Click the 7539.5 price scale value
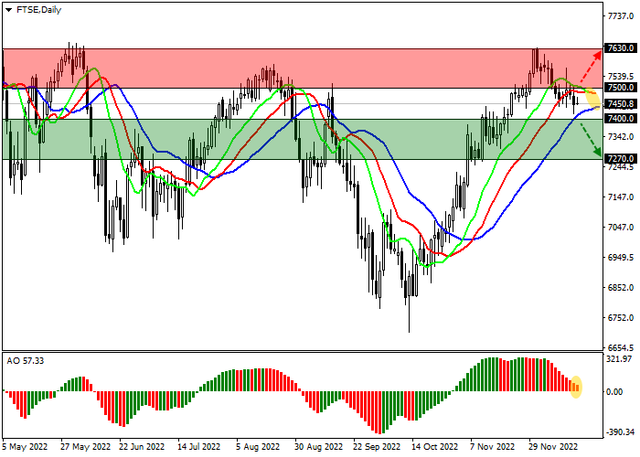 [x=620, y=77]
